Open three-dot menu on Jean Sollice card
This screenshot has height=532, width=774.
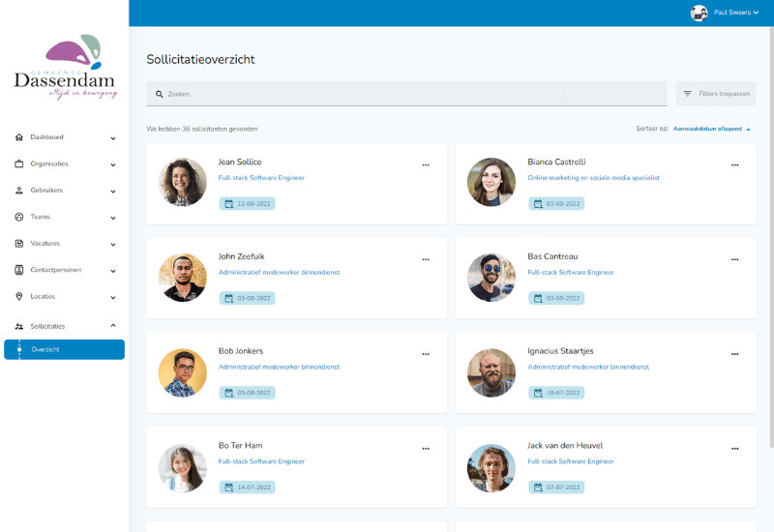tap(426, 165)
